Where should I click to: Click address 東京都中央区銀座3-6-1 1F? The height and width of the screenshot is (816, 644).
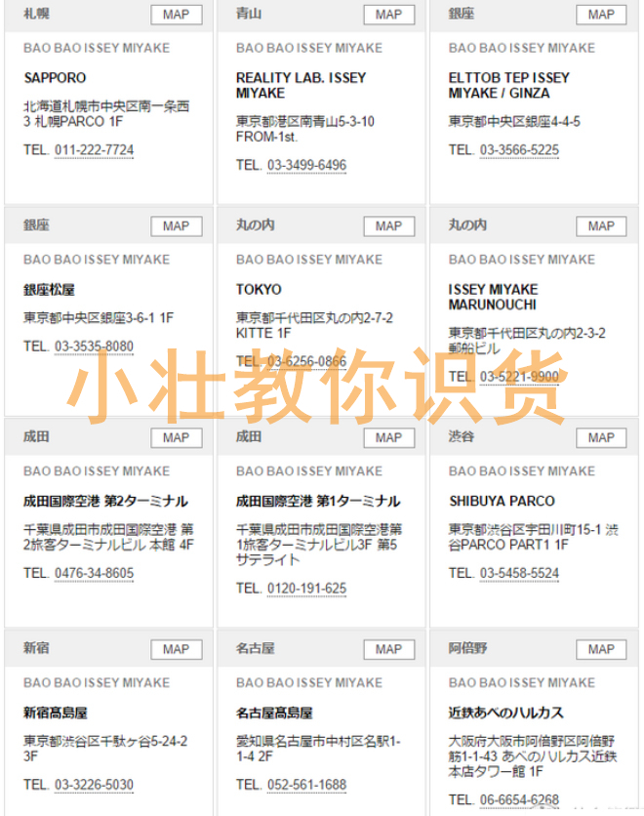tap(99, 318)
